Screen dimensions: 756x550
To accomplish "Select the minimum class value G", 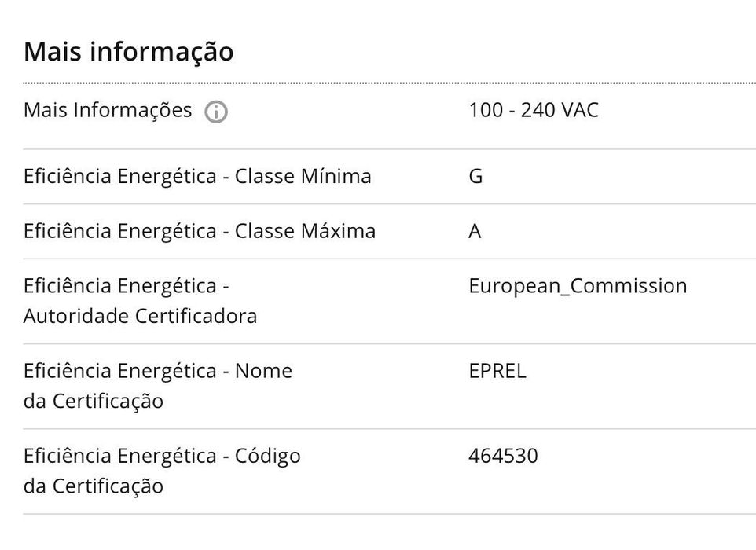I will [x=475, y=177].
